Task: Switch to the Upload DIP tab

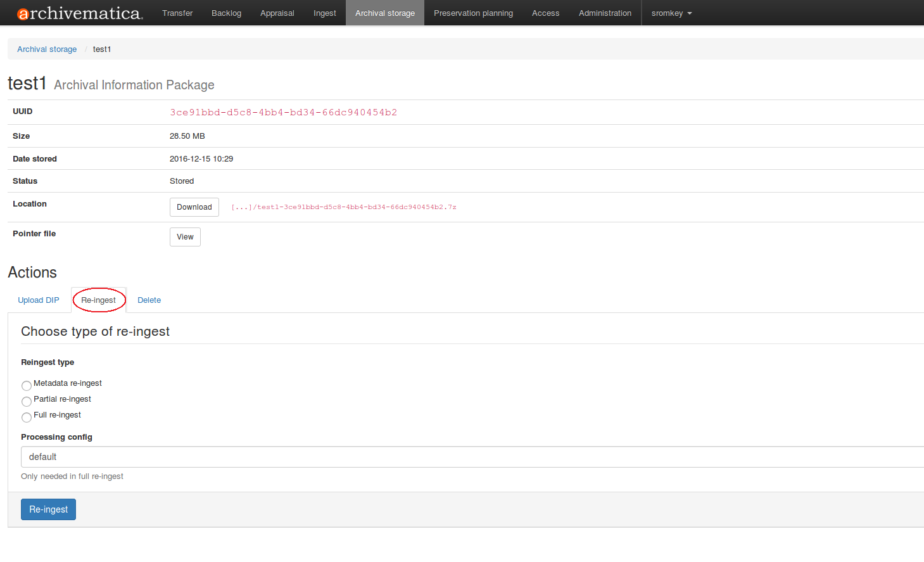Action: [39, 300]
